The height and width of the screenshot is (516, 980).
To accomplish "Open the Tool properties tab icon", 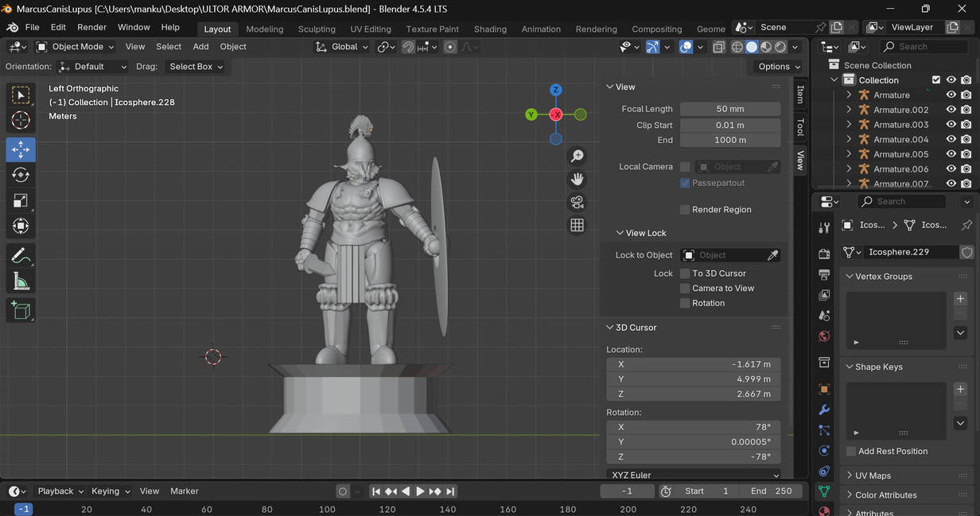I will [x=824, y=229].
